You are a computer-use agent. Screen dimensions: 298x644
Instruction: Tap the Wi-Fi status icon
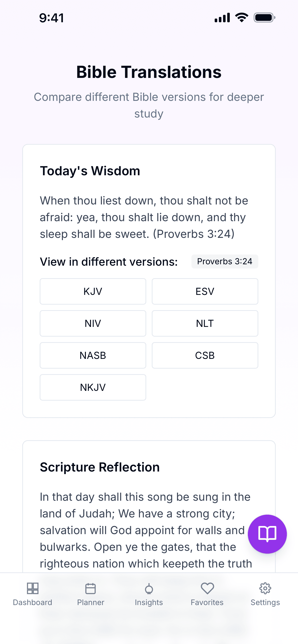click(241, 17)
